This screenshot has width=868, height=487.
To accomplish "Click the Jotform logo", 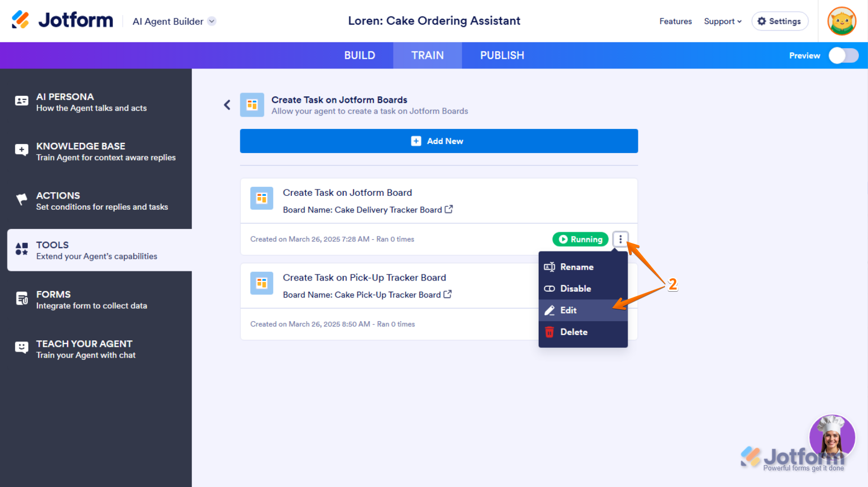I will click(x=63, y=20).
